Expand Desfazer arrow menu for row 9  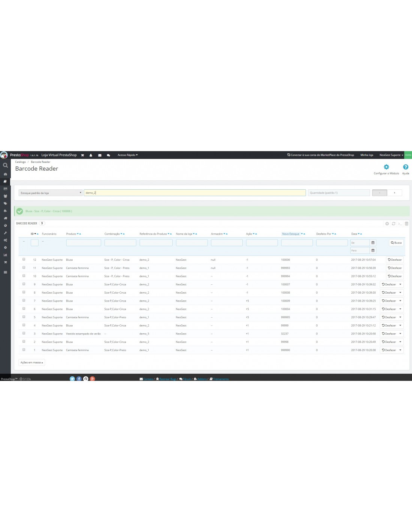pos(400,284)
